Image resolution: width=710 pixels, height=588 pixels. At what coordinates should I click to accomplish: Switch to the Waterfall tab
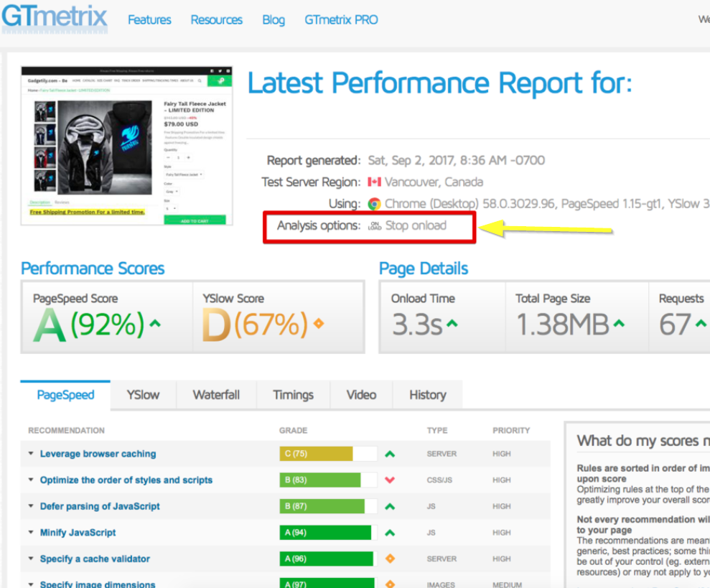point(216,395)
